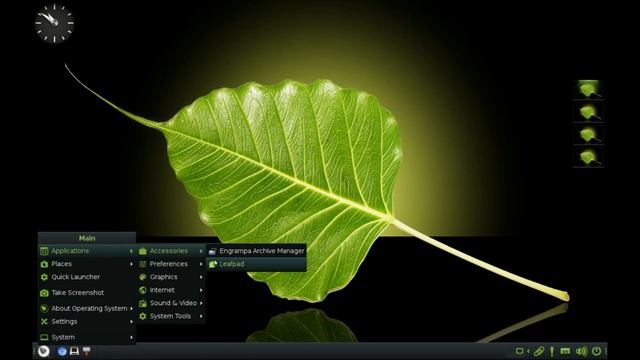This screenshot has width=640, height=360.
Task: Expand arrow next to System
Action: tap(131, 337)
